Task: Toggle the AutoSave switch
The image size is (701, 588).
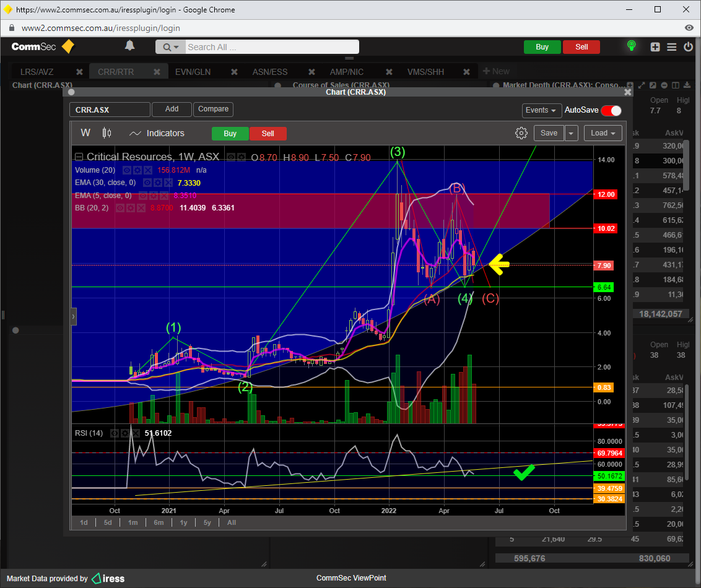Action: point(611,110)
